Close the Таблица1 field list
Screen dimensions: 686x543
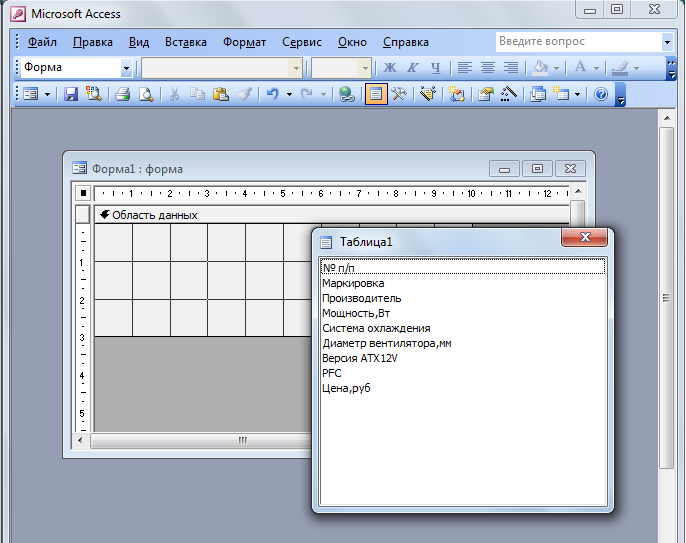point(584,237)
